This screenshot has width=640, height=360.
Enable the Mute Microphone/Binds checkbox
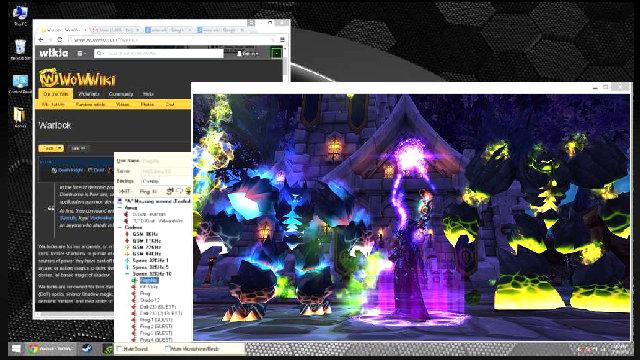[x=167, y=349]
